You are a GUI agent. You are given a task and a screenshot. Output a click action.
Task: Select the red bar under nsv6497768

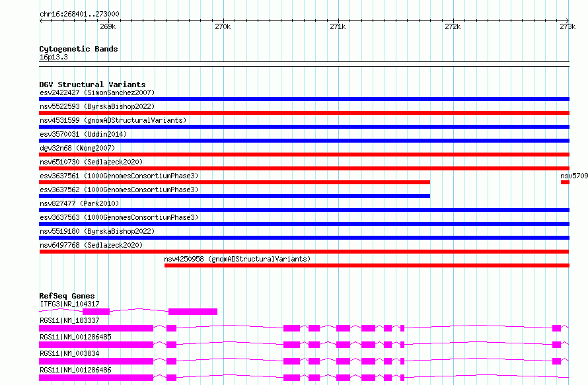tap(304, 252)
